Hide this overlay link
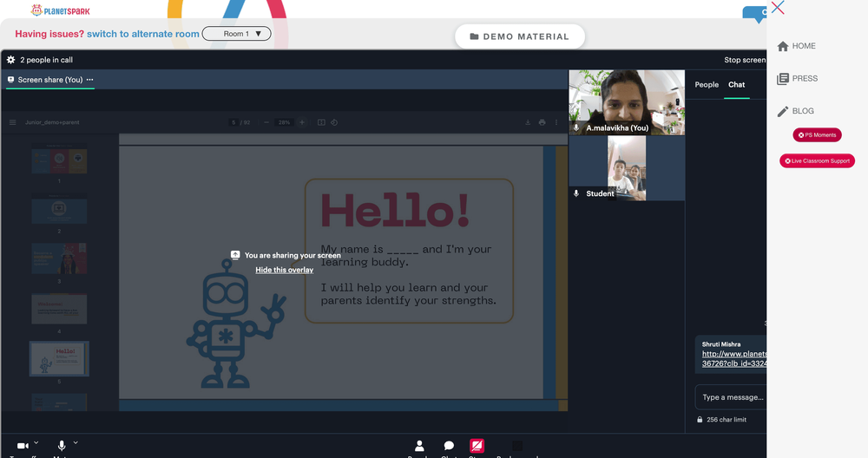The image size is (868, 458). tap(284, 270)
